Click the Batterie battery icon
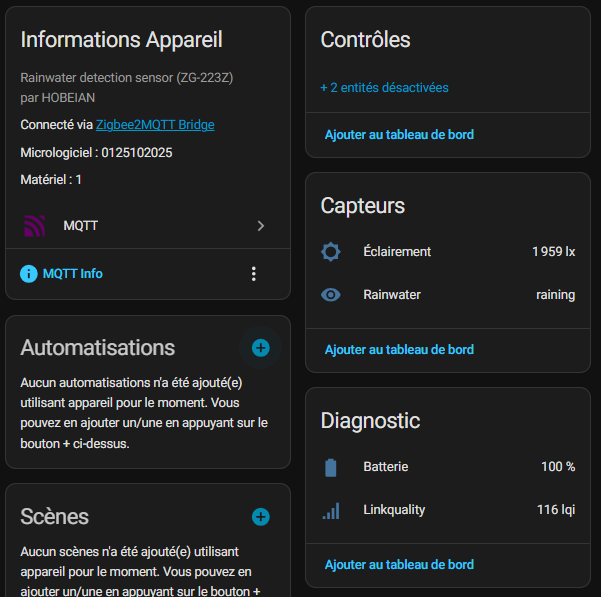Viewport: 601px width, 597px height. tap(331, 467)
